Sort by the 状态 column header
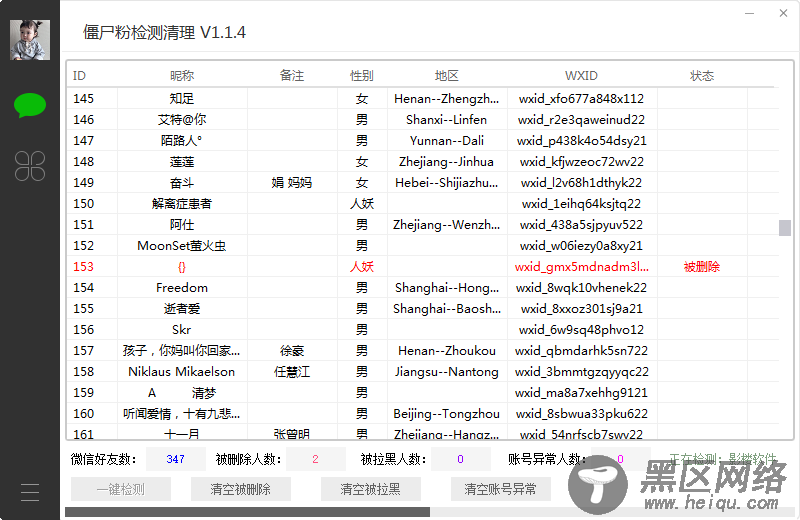Image resolution: width=800 pixels, height=520 pixels. coord(702,76)
